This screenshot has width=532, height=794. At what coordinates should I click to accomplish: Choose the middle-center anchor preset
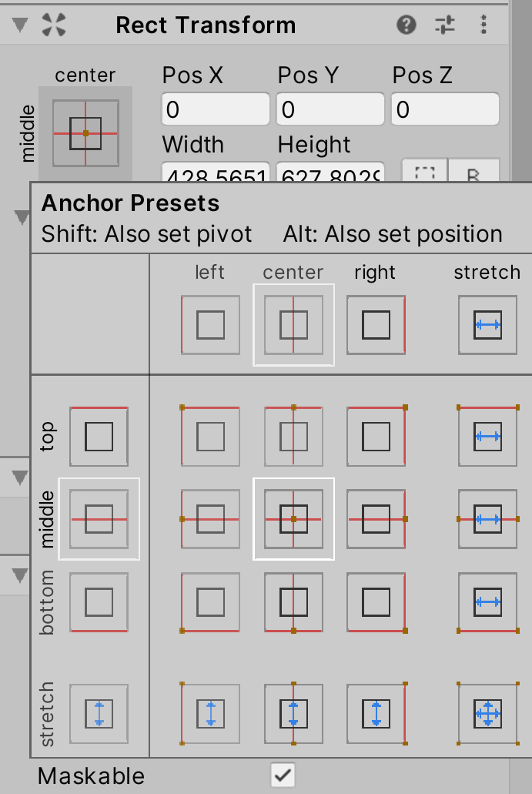(293, 519)
